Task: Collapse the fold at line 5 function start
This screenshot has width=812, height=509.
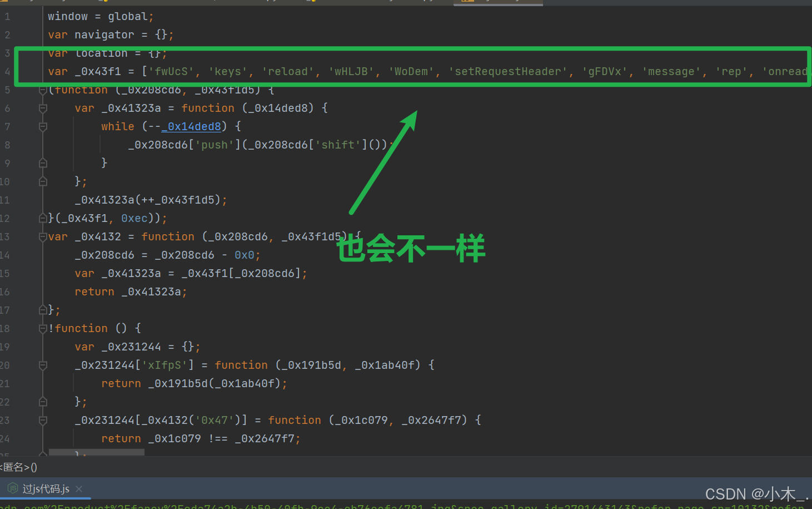Action: (43, 90)
